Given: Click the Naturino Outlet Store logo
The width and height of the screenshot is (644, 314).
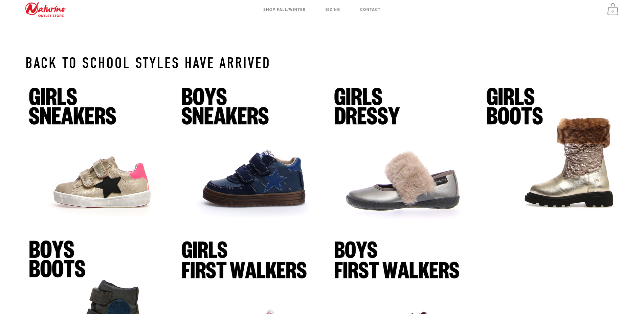Looking at the screenshot, I should [46, 9].
